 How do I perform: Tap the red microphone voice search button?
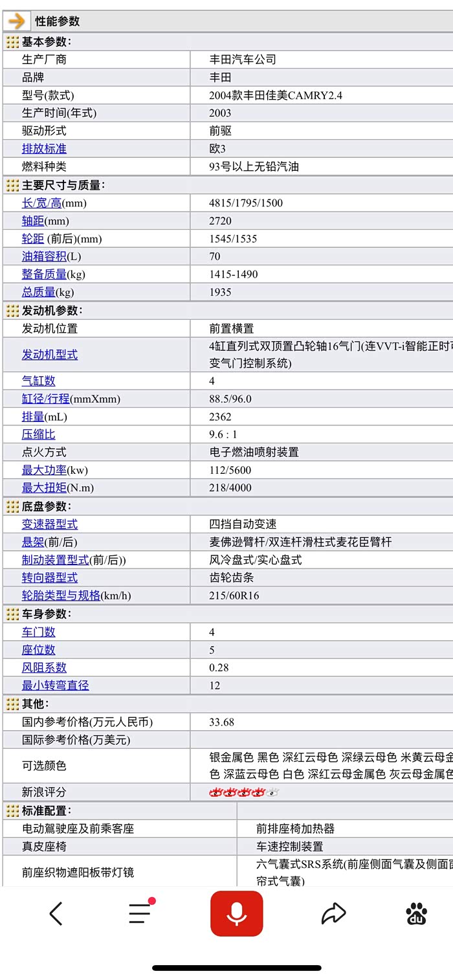coord(237,913)
